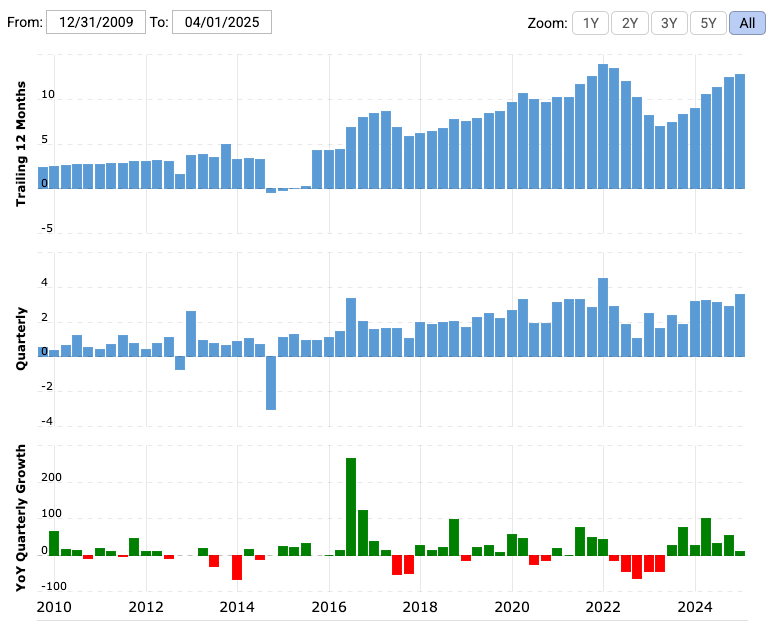This screenshot has height=621, width=770.
Task: Click the -5 label on Trailing chart axis
Action: tap(47, 228)
